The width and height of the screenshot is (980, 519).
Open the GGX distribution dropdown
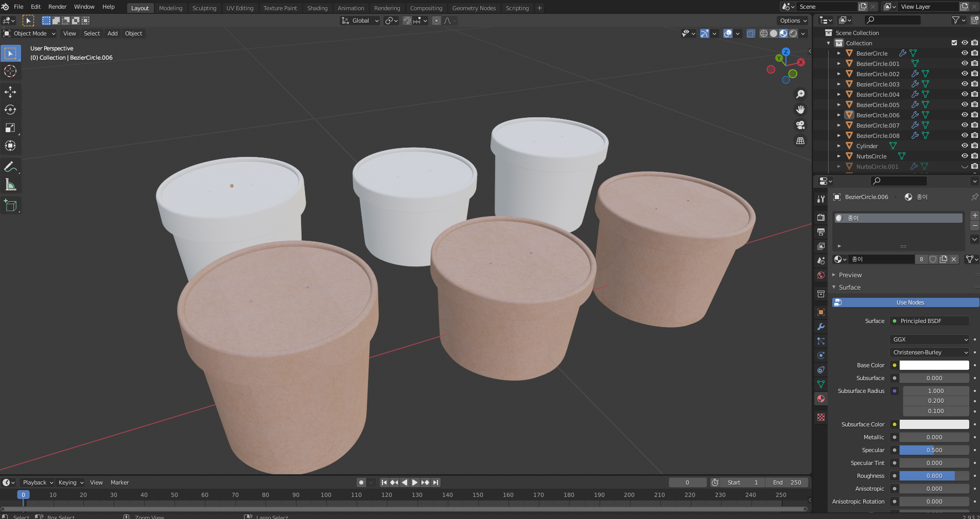click(930, 339)
